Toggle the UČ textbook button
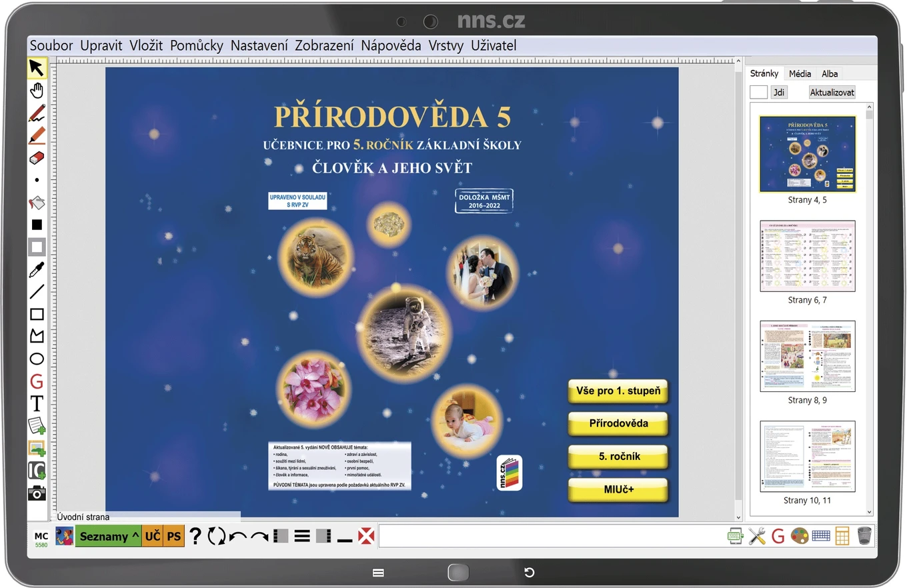This screenshot has width=907, height=588. click(153, 536)
